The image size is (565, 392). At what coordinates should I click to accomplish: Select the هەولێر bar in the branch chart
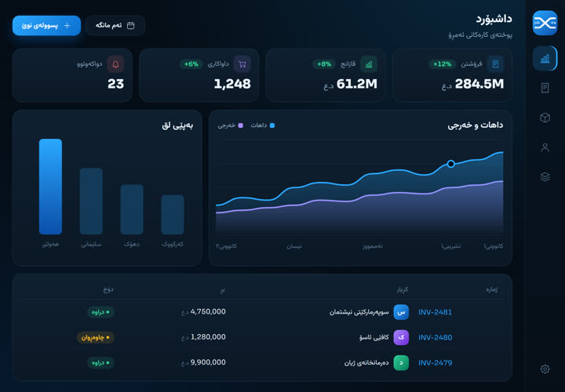[x=50, y=187]
